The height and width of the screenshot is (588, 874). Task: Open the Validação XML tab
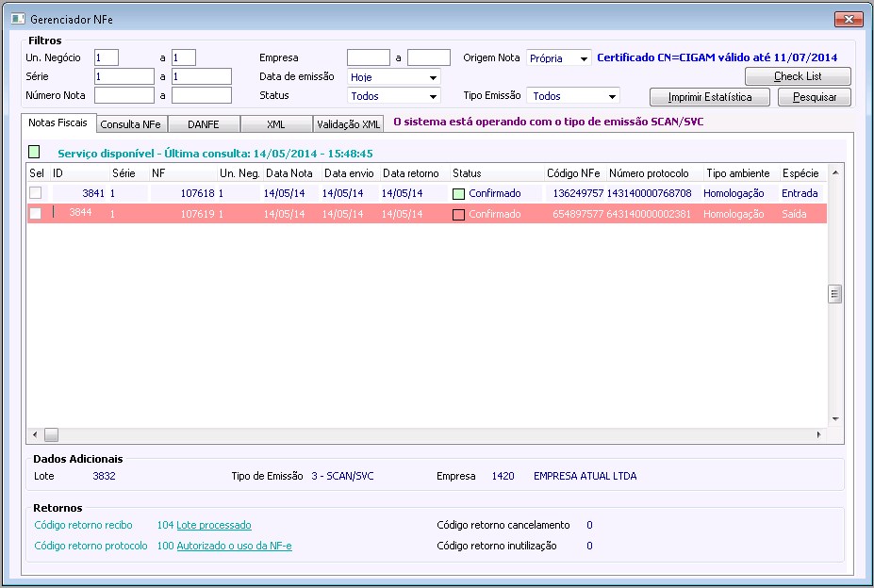(x=348, y=123)
